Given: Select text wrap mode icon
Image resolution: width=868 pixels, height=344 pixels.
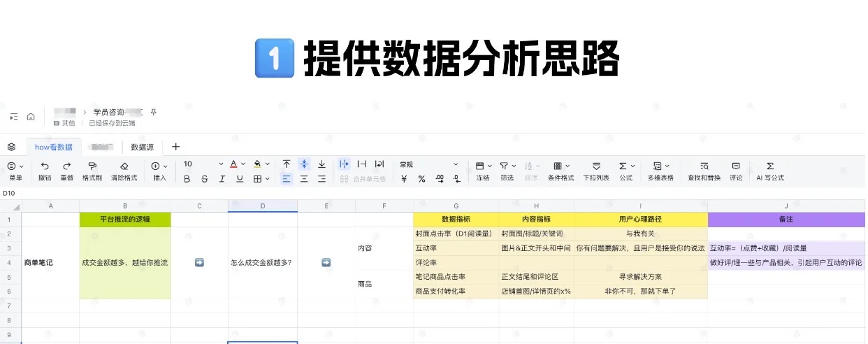Looking at the screenshot, I should pyautogui.click(x=379, y=164).
